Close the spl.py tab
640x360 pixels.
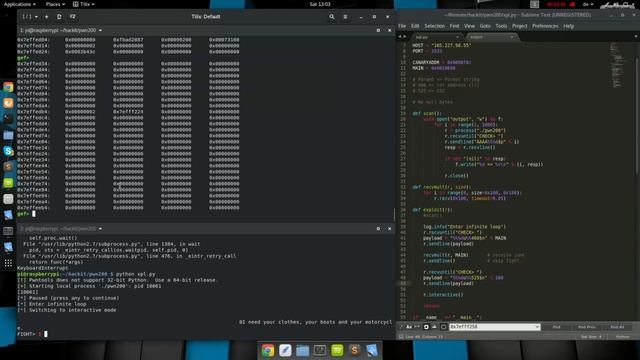tap(457, 37)
